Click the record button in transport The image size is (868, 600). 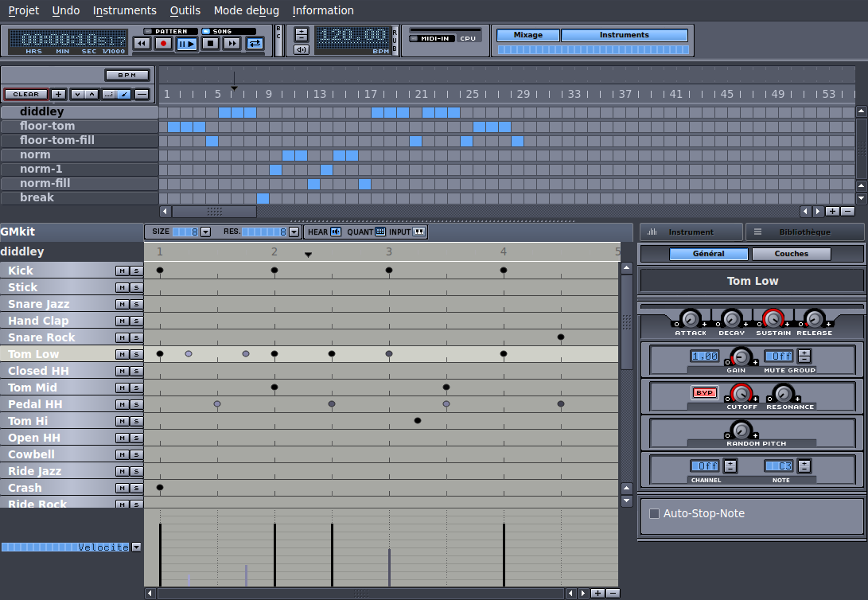click(x=164, y=44)
